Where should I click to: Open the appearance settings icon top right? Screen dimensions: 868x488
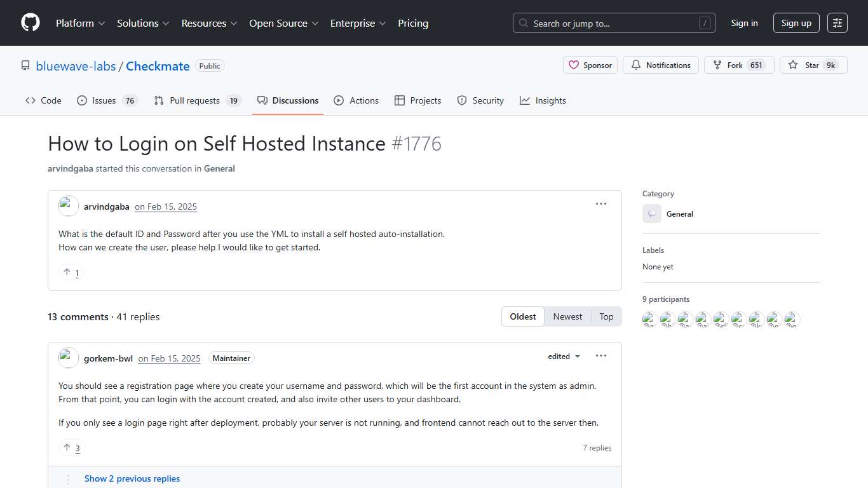pyautogui.click(x=837, y=22)
